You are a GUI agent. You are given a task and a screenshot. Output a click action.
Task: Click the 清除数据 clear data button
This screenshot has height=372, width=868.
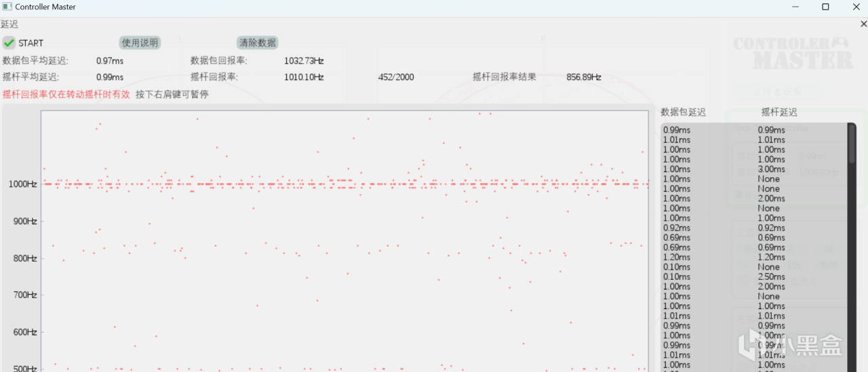click(x=258, y=43)
